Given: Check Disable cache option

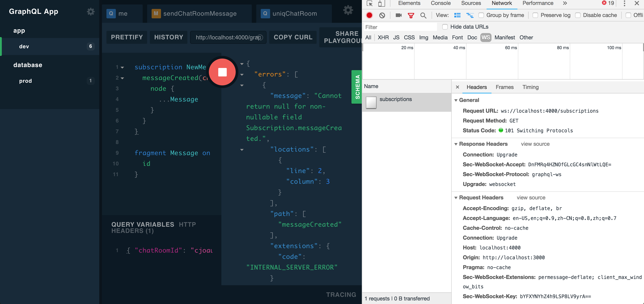Looking at the screenshot, I should [578, 15].
